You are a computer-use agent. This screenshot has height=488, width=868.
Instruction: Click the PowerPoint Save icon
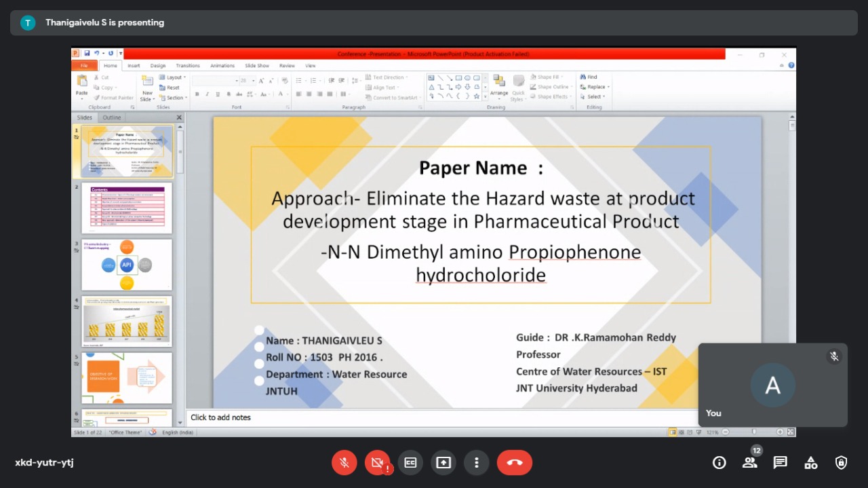pyautogui.click(x=87, y=54)
